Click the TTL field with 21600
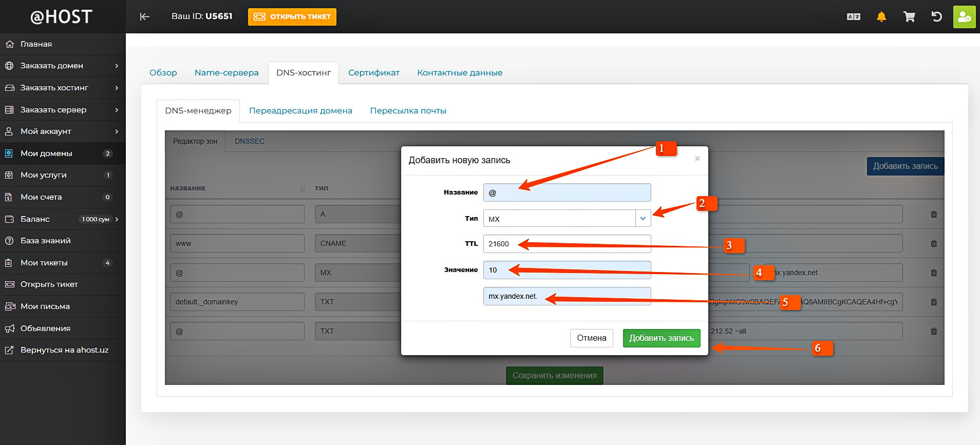Viewport: 980px width, 445px height. (x=567, y=244)
